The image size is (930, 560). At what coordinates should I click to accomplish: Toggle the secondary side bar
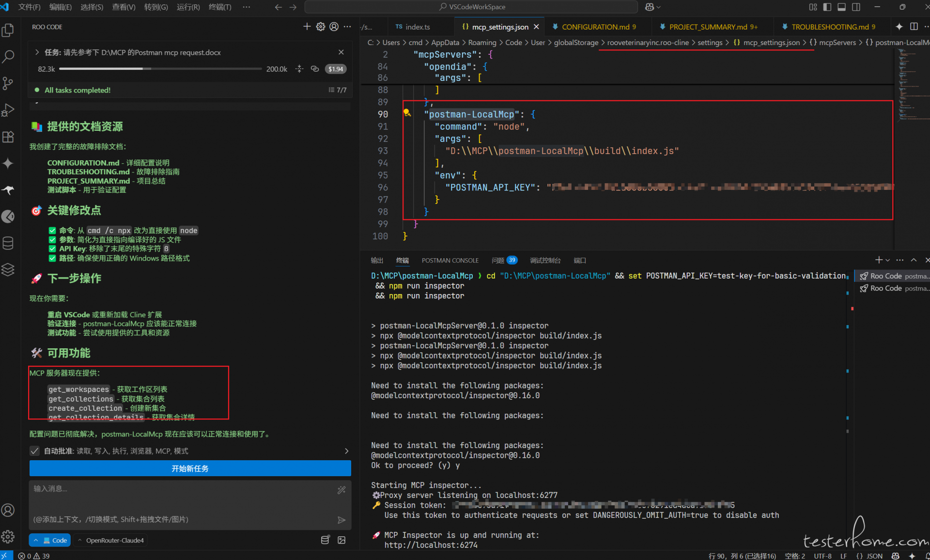(856, 7)
